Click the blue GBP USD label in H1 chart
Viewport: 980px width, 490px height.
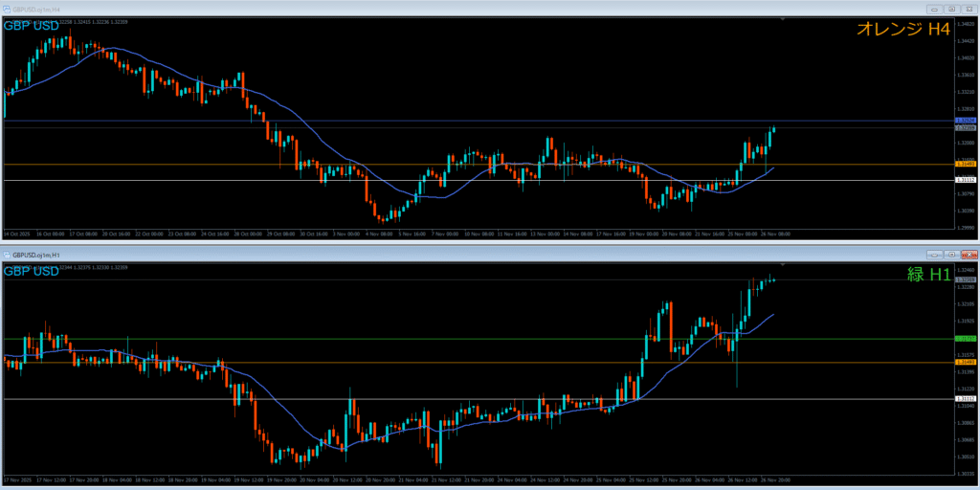(32, 271)
